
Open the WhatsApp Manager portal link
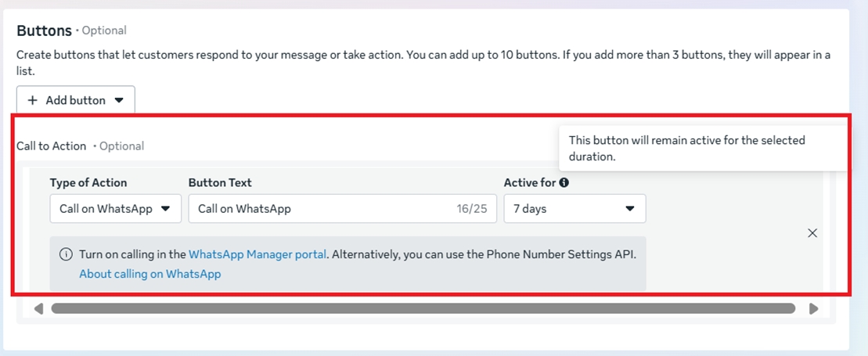point(258,254)
